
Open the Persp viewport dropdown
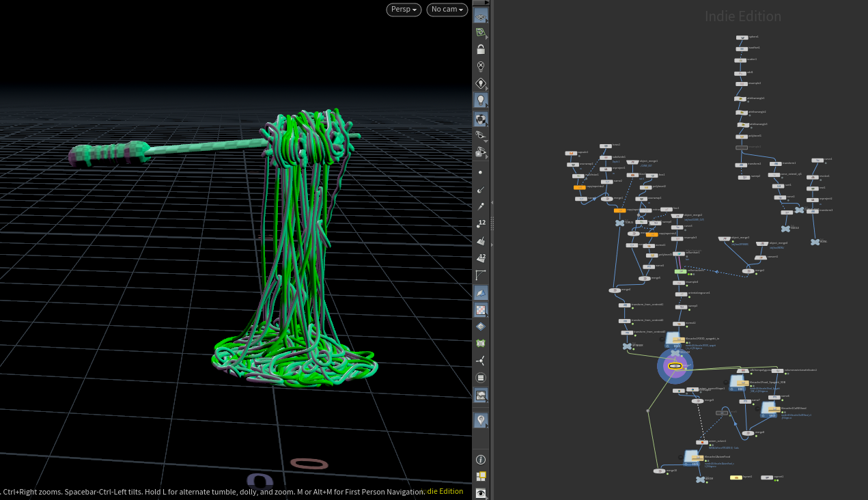pos(404,10)
